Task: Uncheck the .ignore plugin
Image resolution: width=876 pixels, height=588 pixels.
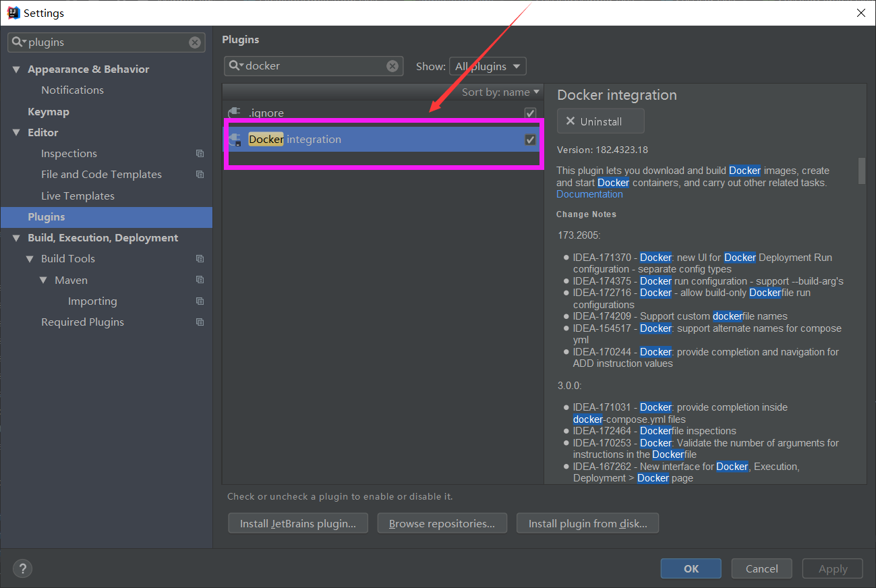Action: click(x=530, y=113)
